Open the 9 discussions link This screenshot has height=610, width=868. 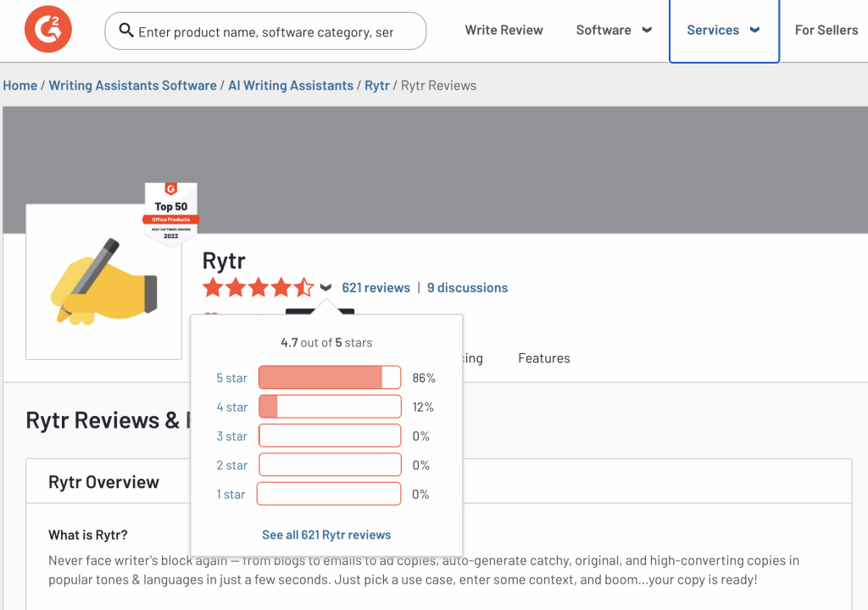tap(467, 288)
